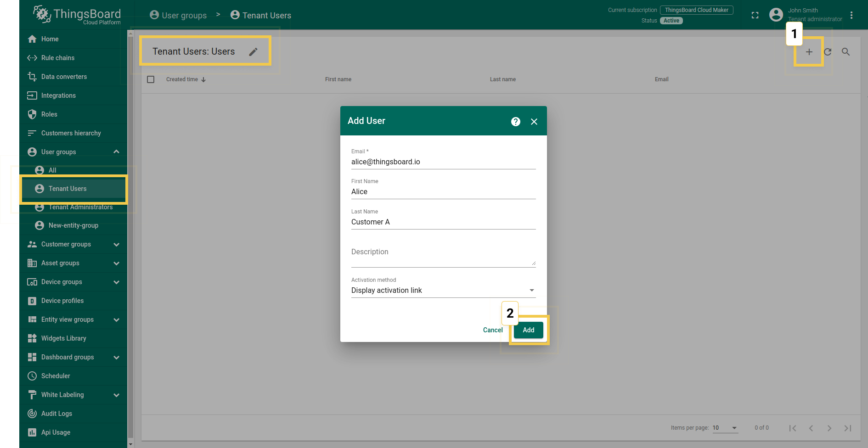868x448 pixels.
Task: Click the Widgets Library icon
Action: pos(32,338)
